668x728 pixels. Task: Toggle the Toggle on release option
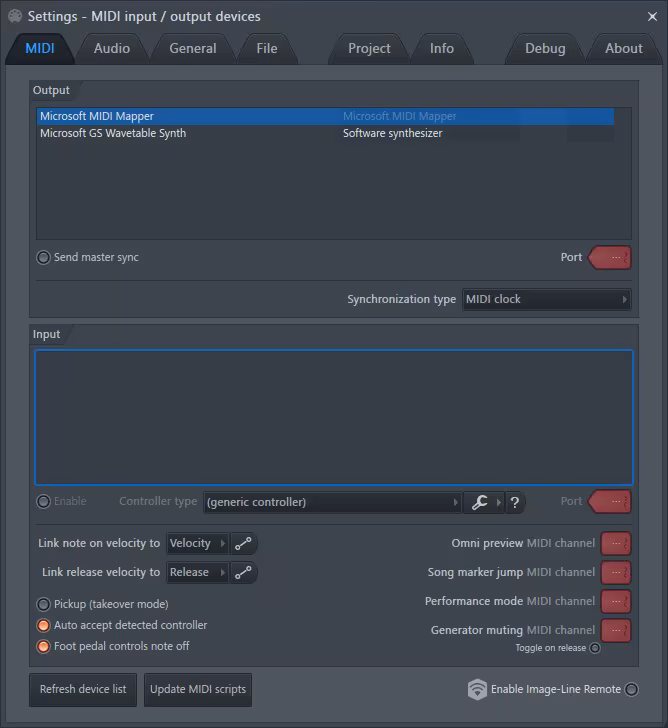click(595, 648)
